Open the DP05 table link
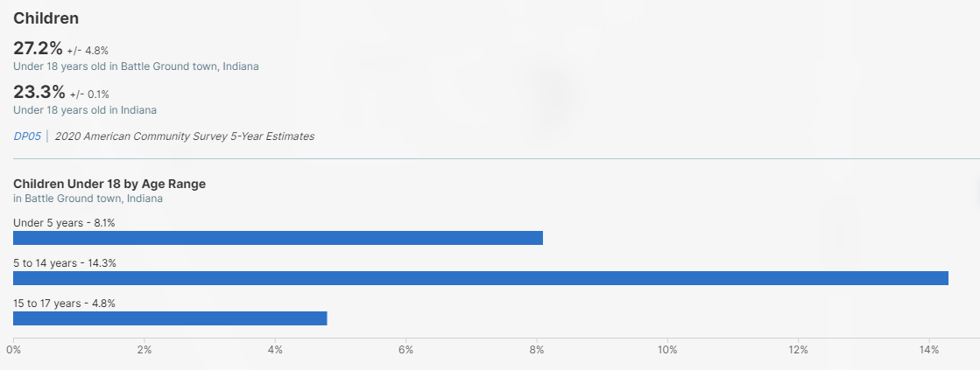Image resolution: width=980 pixels, height=370 pixels. [x=27, y=136]
